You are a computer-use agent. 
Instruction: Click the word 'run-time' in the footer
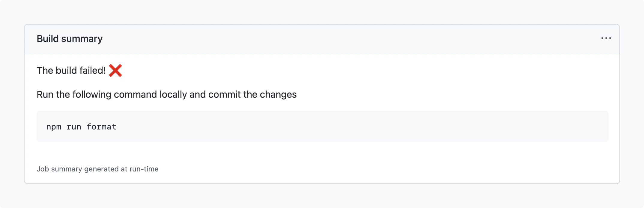tap(144, 169)
